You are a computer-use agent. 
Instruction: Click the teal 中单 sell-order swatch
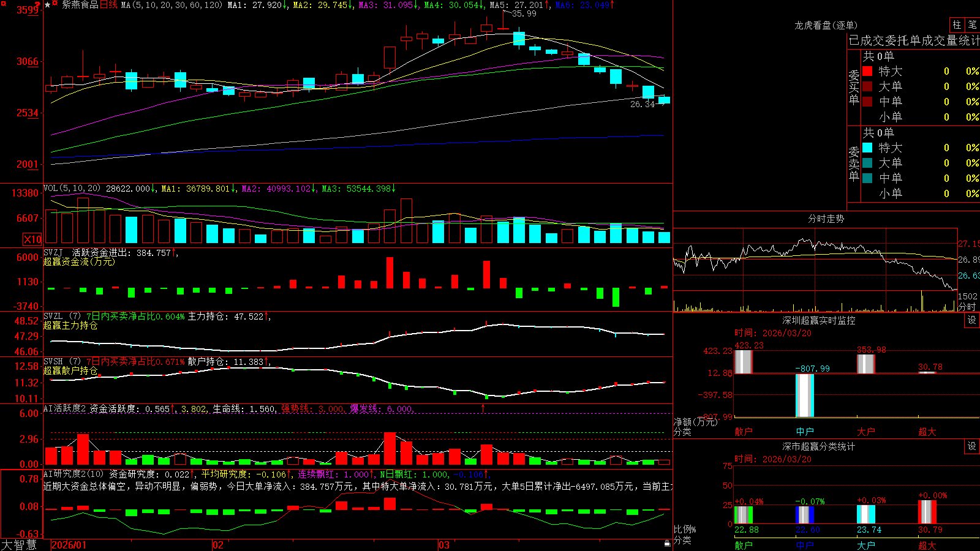tap(867, 178)
